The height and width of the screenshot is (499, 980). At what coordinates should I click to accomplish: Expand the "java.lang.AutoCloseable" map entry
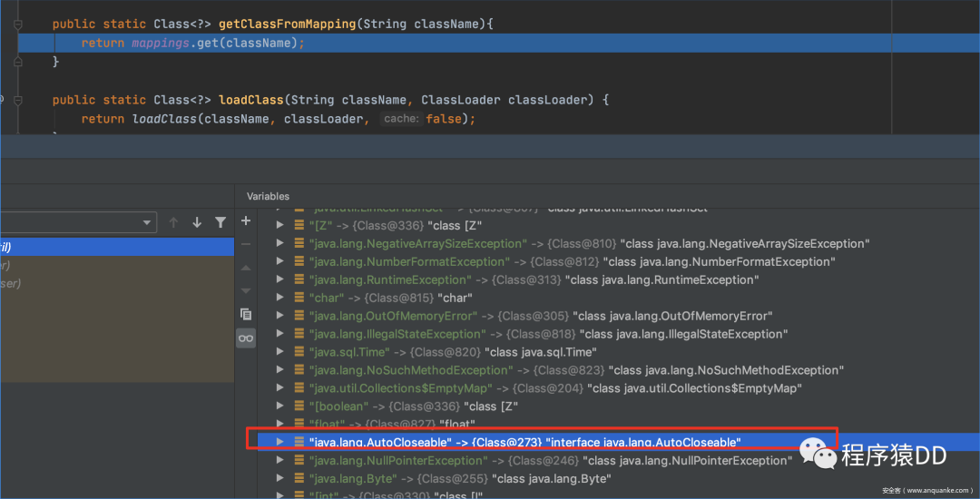(x=280, y=442)
